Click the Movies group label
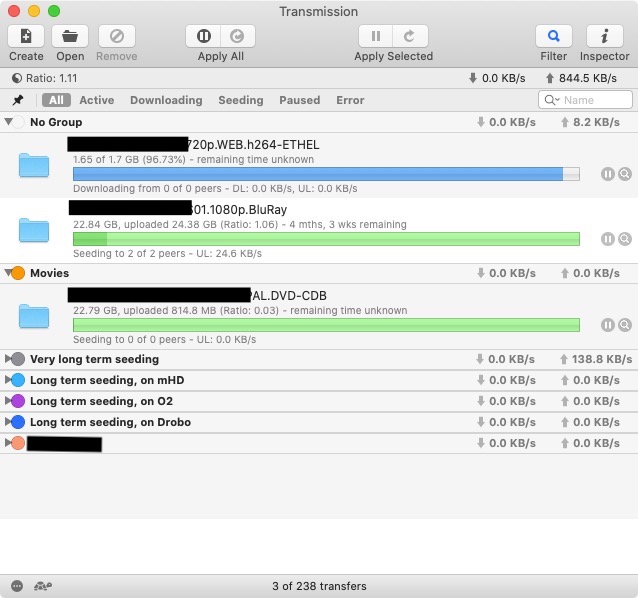 tap(50, 273)
